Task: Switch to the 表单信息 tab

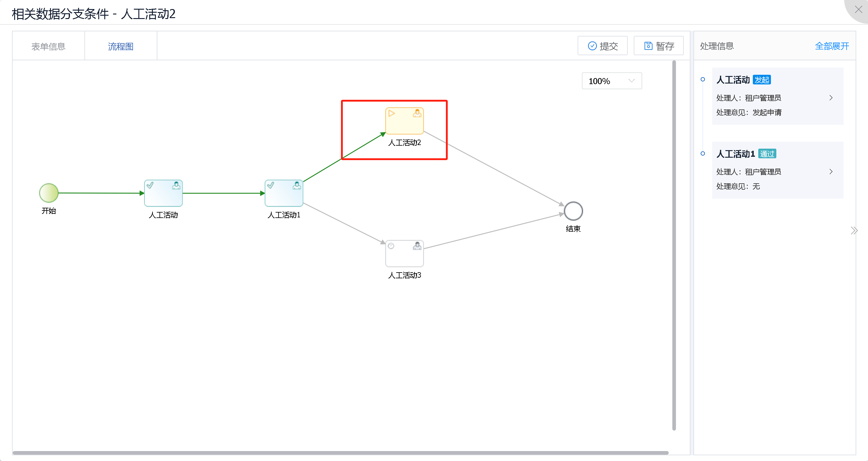Action: tap(48, 46)
